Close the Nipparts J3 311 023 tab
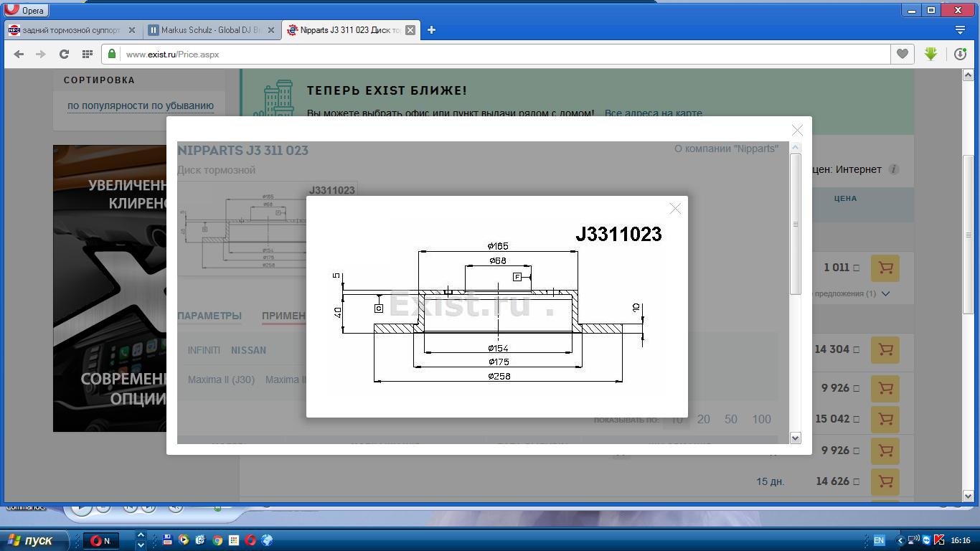This screenshot has height=551, width=980. 410,30
